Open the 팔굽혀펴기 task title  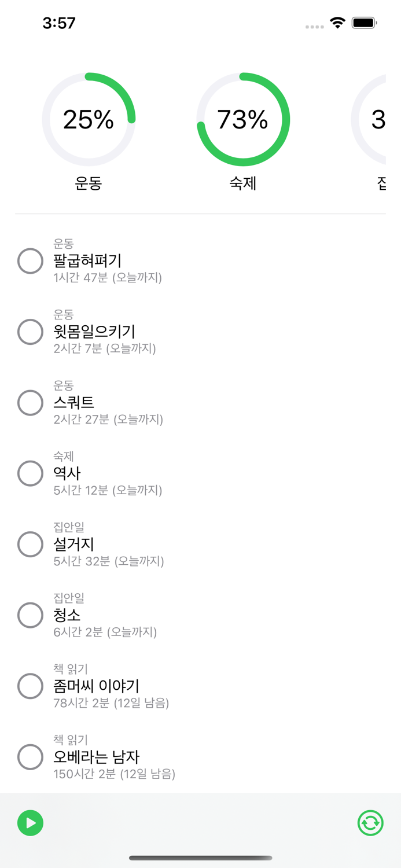87,261
